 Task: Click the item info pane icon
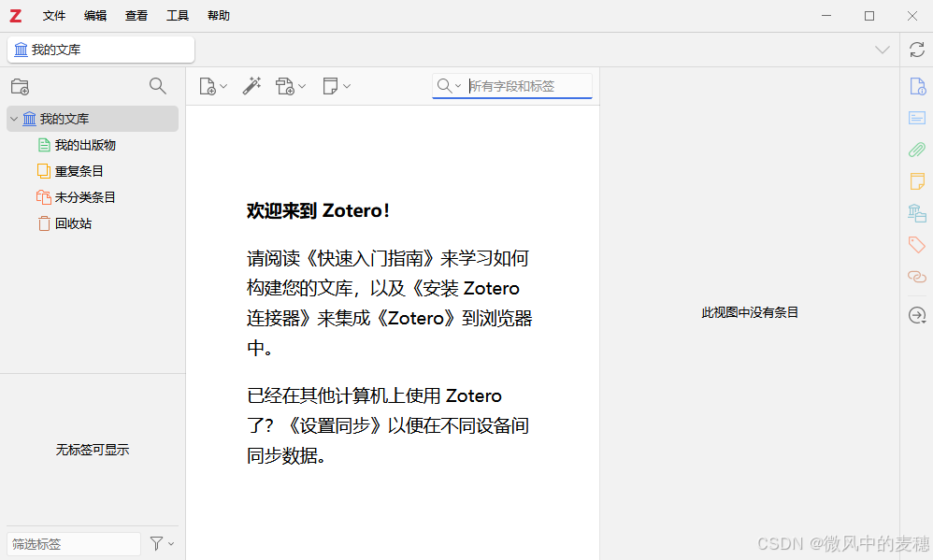point(917,86)
